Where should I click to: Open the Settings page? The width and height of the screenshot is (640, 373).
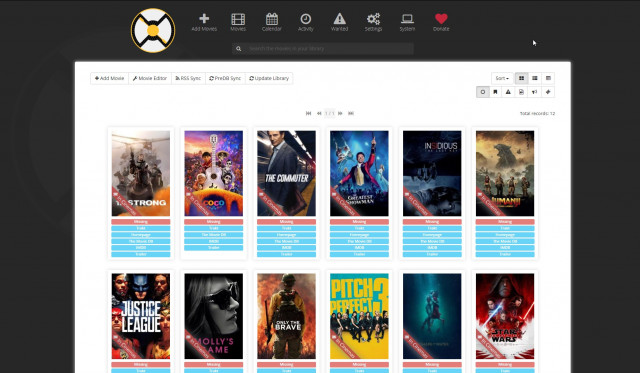(373, 22)
